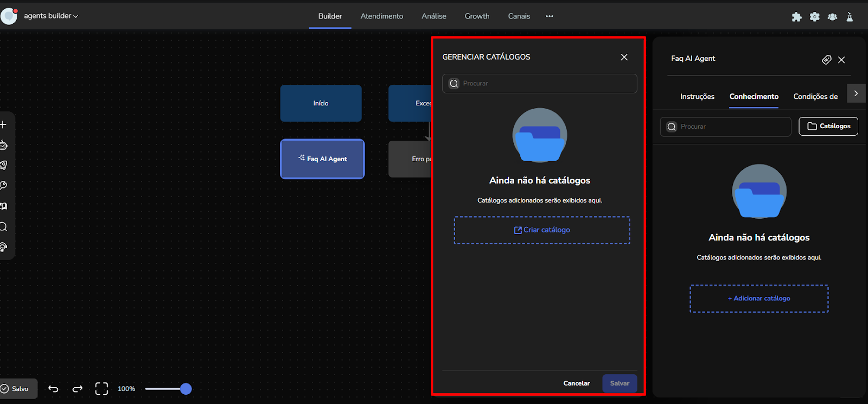Click the zoom slider handle

coord(186,389)
